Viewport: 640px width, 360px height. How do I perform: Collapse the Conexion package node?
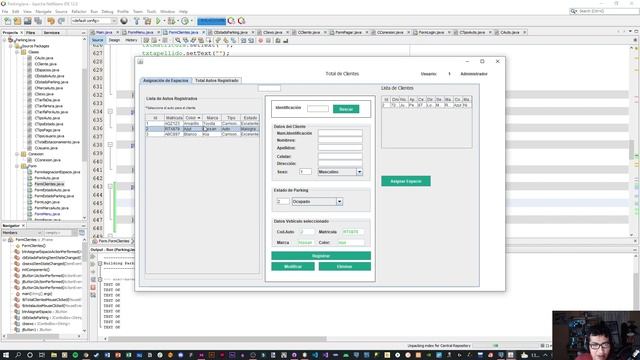(x=17, y=154)
